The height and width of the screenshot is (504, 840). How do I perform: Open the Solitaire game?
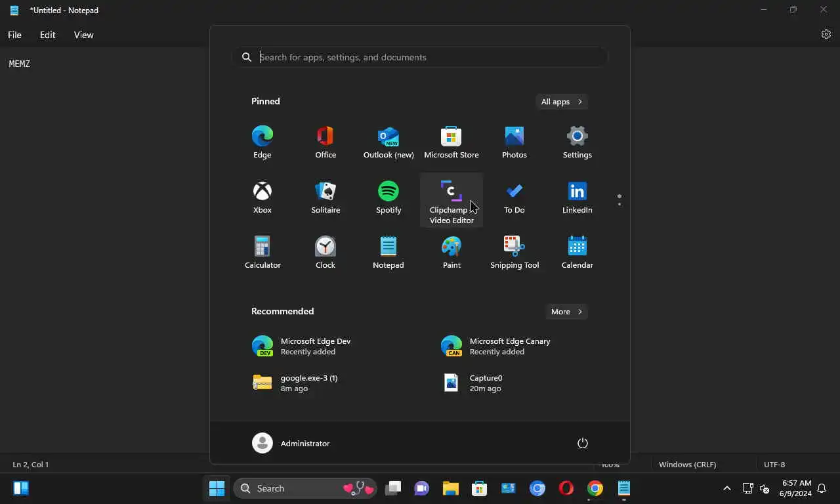pos(325,198)
